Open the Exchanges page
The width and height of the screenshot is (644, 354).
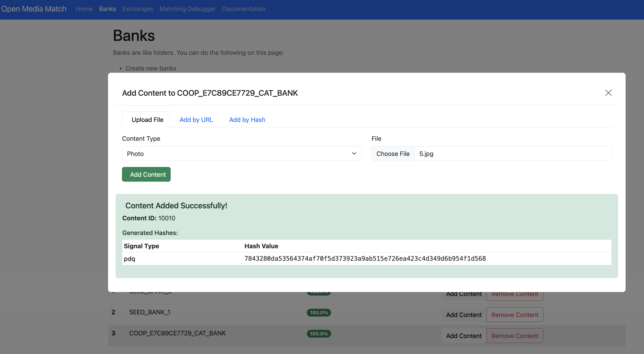pos(138,9)
